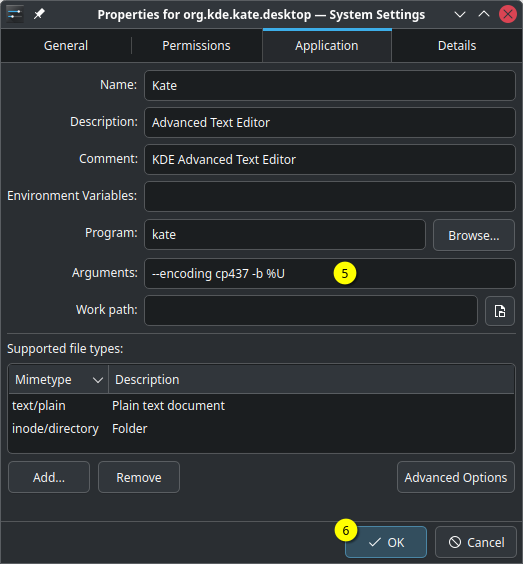Image resolution: width=523 pixels, height=564 pixels.
Task: Focus the Environment Variables field
Action: pos(329,196)
